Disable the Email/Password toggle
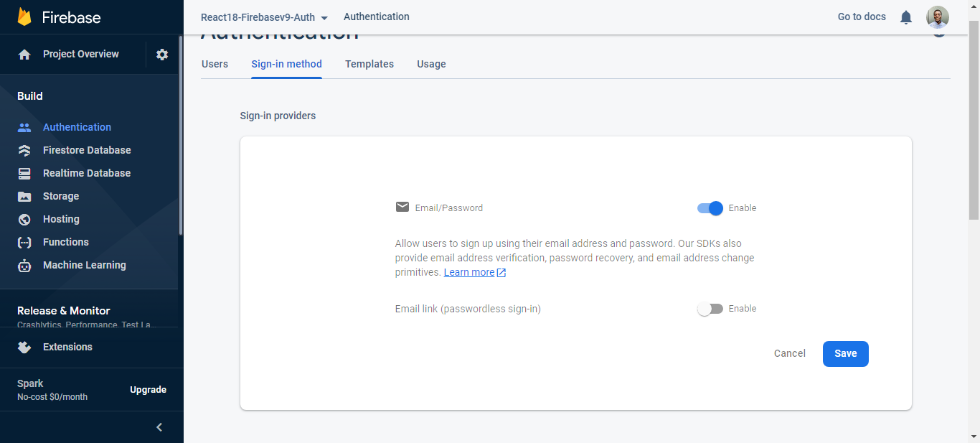Viewport: 980px width, 443px height. click(x=710, y=208)
